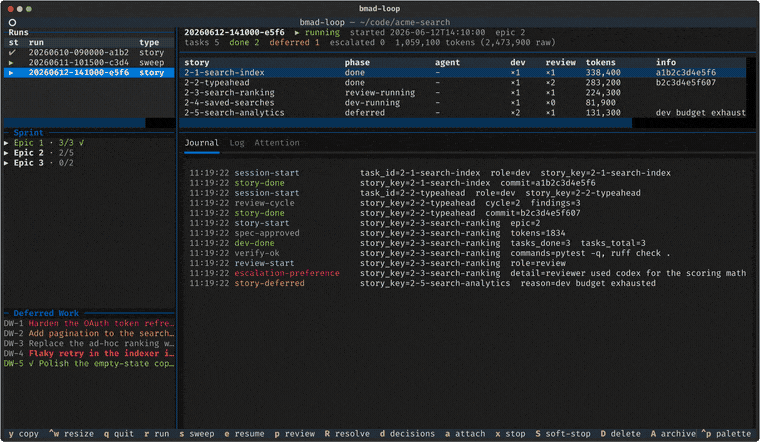The width and height of the screenshot is (760, 442).
Task: Click the '^w resize' footer shortcut
Action: [x=71, y=434]
